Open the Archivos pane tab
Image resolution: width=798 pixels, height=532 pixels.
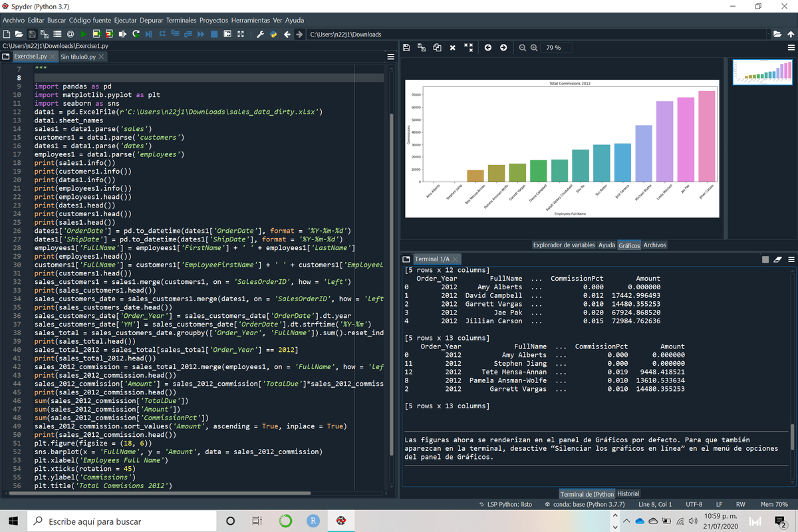654,245
